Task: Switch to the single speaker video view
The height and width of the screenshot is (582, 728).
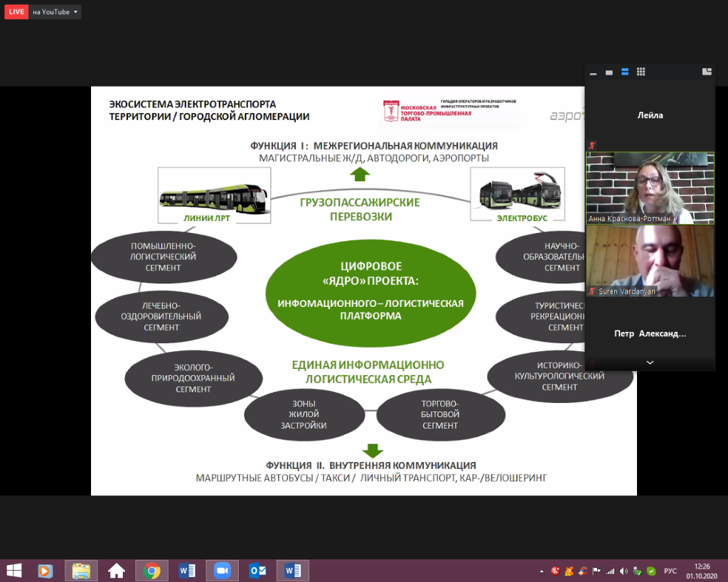Action: (609, 72)
